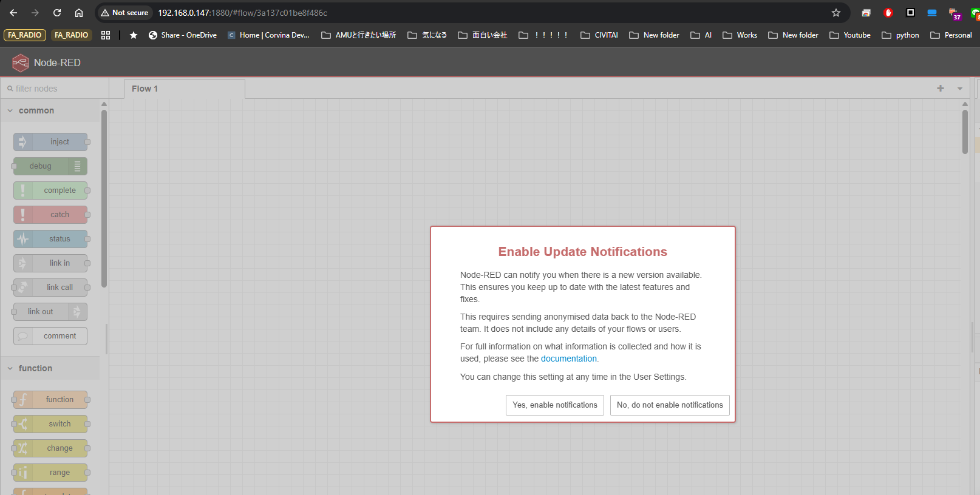The height and width of the screenshot is (495, 980).
Task: Click the function node icon
Action: (22, 400)
